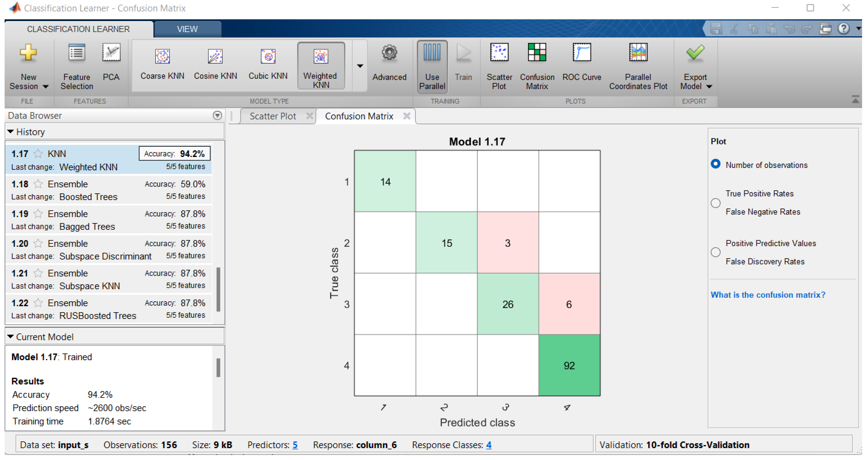Click the Predictors count link
The image size is (868, 460).
click(x=295, y=445)
